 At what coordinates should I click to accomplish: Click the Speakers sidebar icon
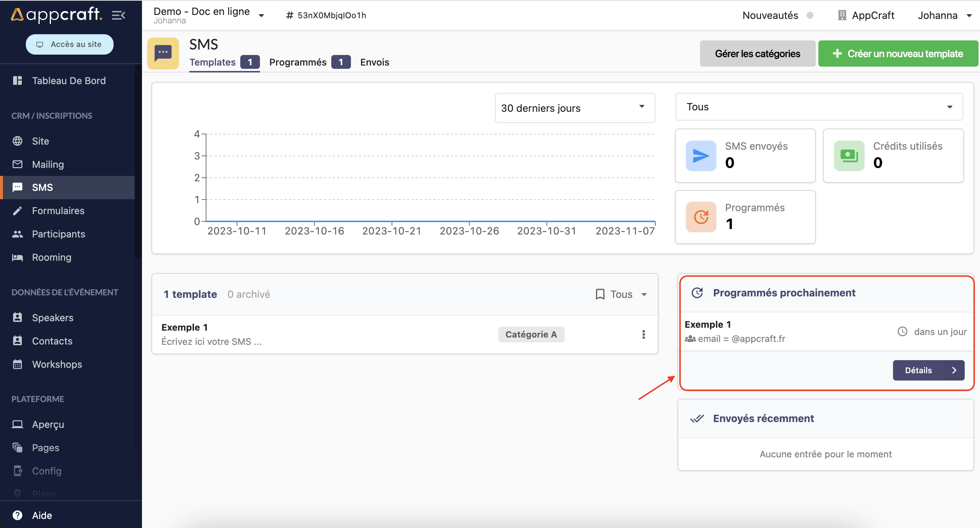(17, 317)
